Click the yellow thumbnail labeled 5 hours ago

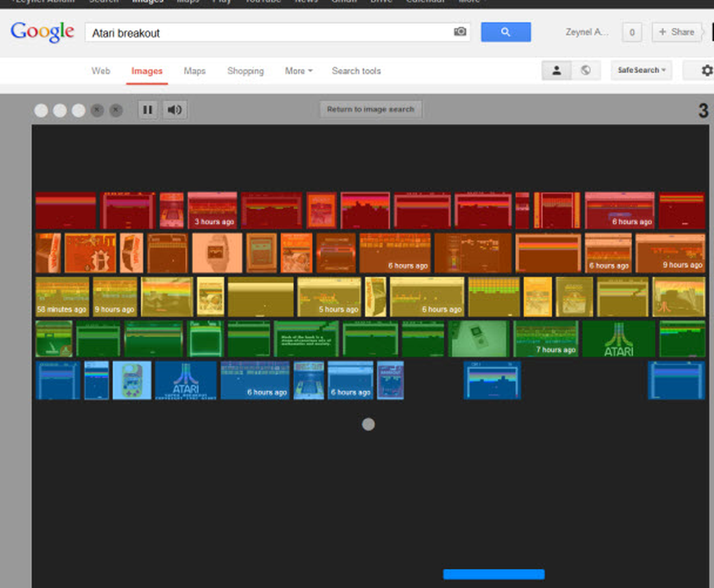click(x=329, y=297)
